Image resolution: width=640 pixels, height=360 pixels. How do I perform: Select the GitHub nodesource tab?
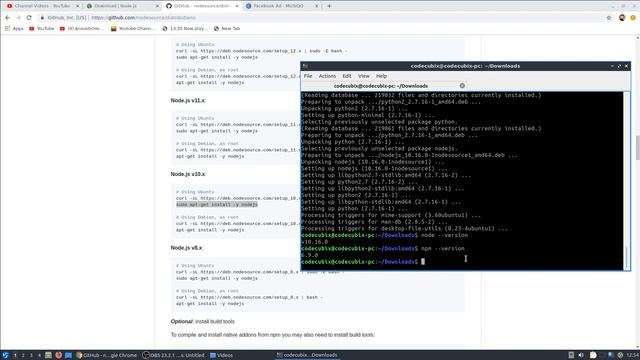click(202, 6)
